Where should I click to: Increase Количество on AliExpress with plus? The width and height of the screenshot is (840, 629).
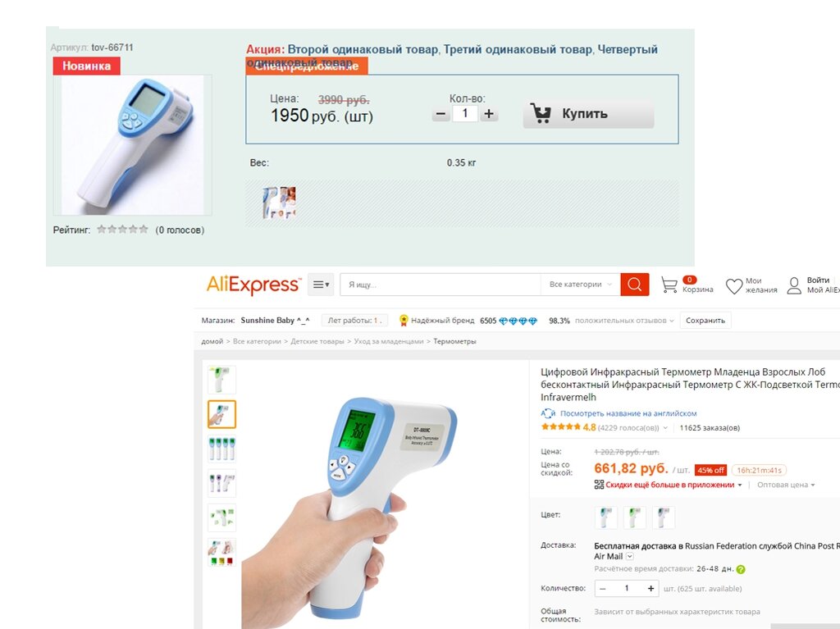point(651,588)
